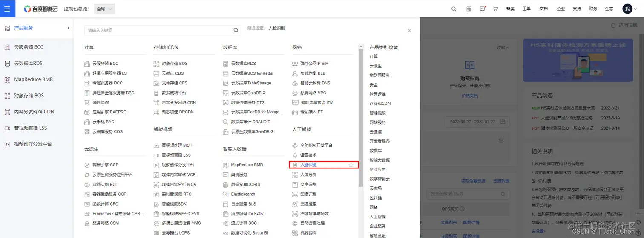
Task: Open the 全局 region dropdown
Action: [x=104, y=9]
